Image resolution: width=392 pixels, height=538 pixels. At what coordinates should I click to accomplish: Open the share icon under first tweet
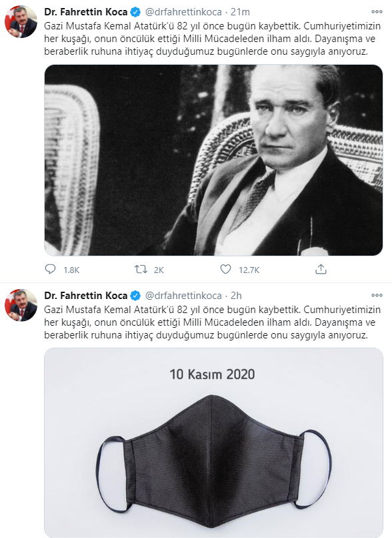pyautogui.click(x=321, y=270)
